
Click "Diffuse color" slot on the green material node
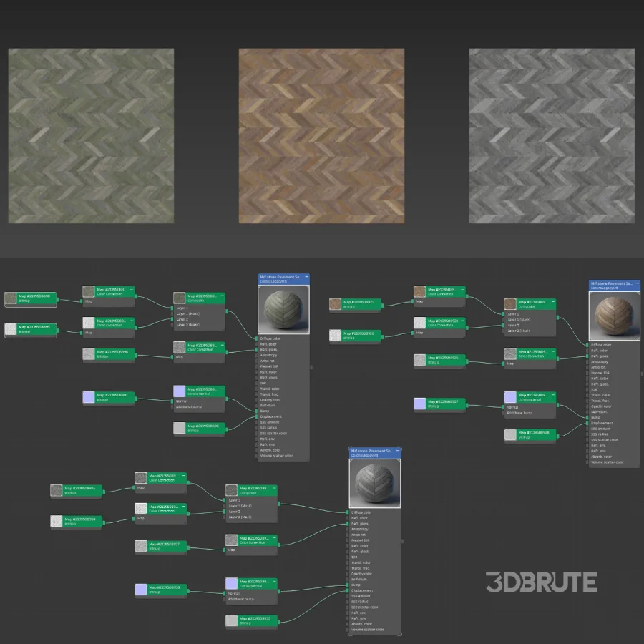click(270, 338)
